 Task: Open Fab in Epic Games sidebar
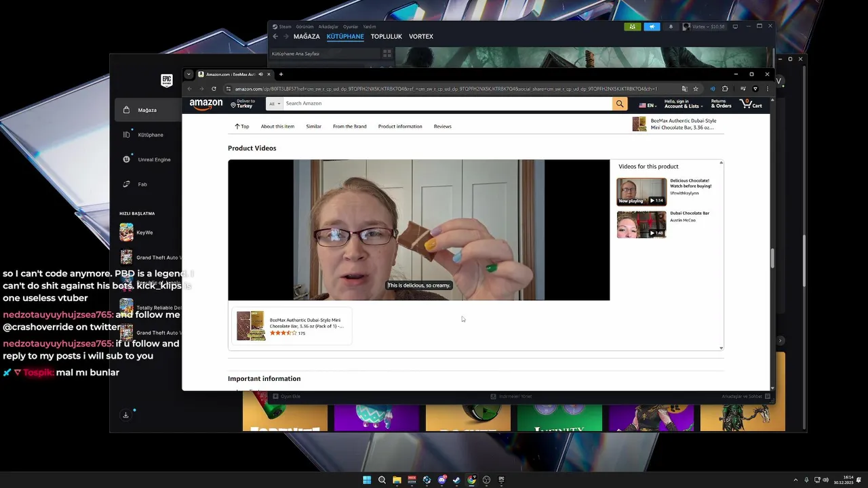click(x=142, y=184)
